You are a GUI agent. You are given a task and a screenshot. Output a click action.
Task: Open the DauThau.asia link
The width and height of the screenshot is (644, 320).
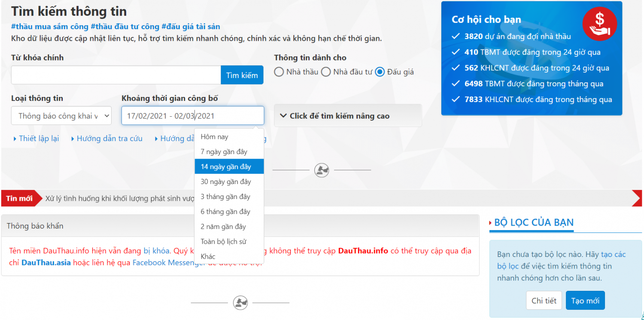click(46, 263)
